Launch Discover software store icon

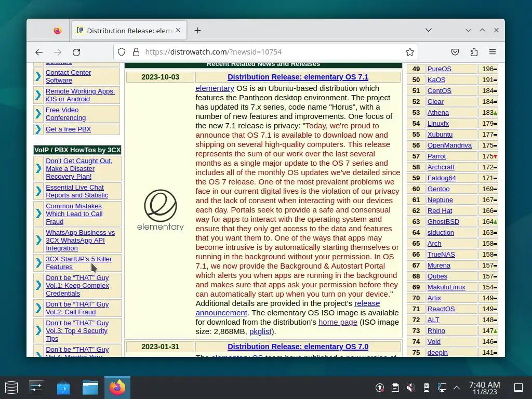point(63,388)
